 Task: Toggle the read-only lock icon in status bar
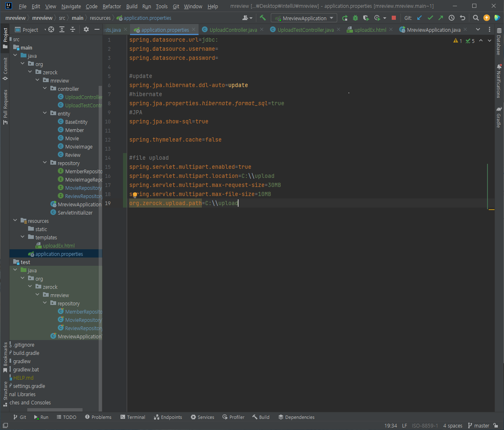coord(496,425)
